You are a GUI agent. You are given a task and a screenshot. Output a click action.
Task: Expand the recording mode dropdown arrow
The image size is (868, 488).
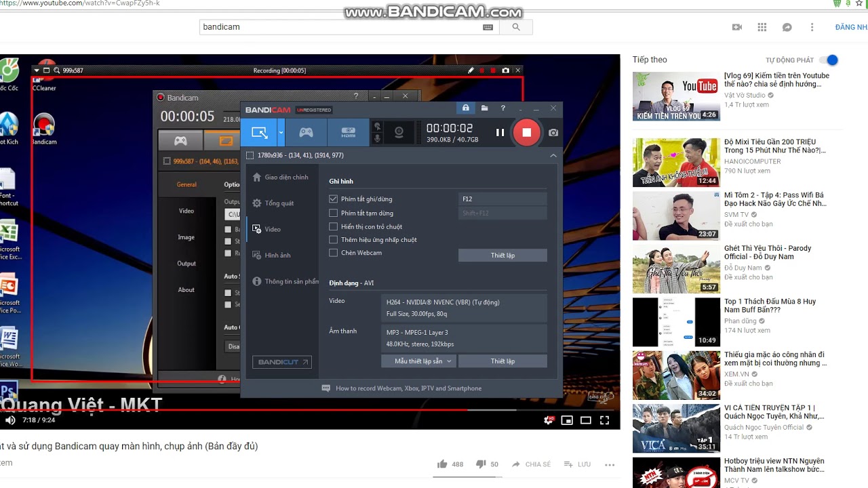click(281, 133)
